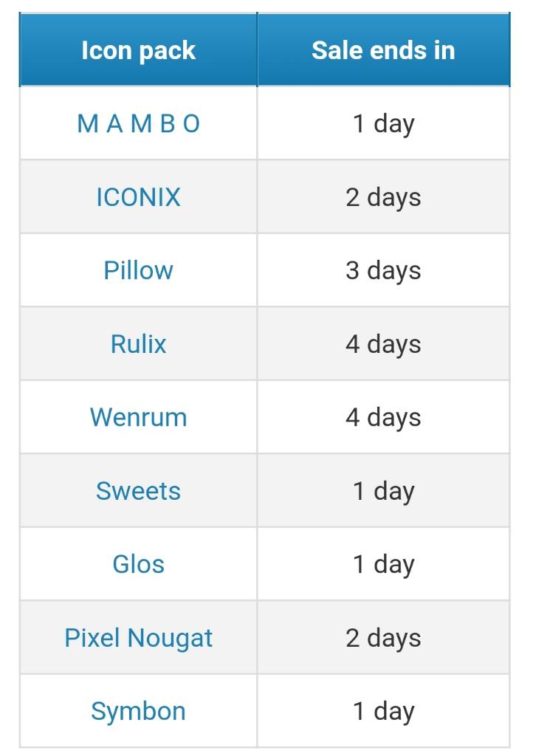Open the M A M B O icon pack link
The image size is (533, 756).
[138, 123]
